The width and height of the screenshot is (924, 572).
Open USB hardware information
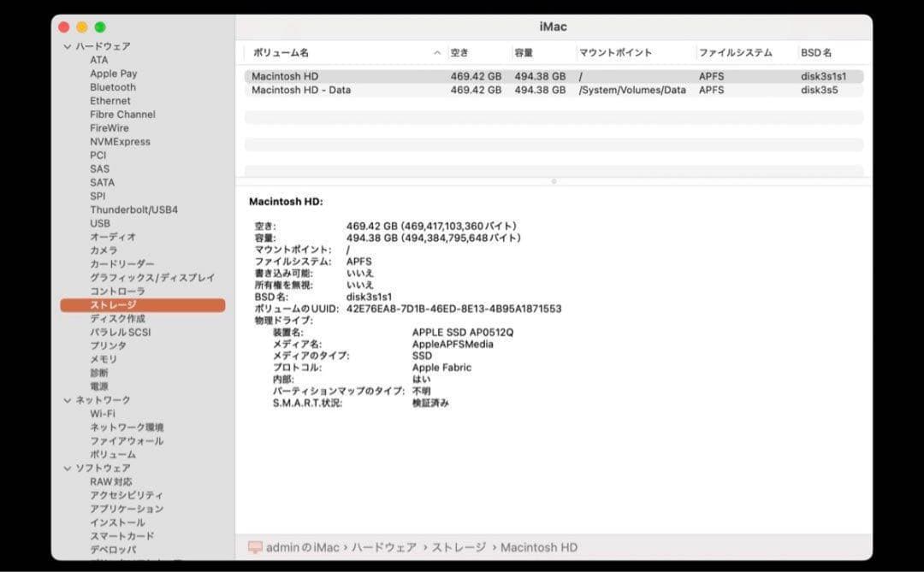point(98,223)
